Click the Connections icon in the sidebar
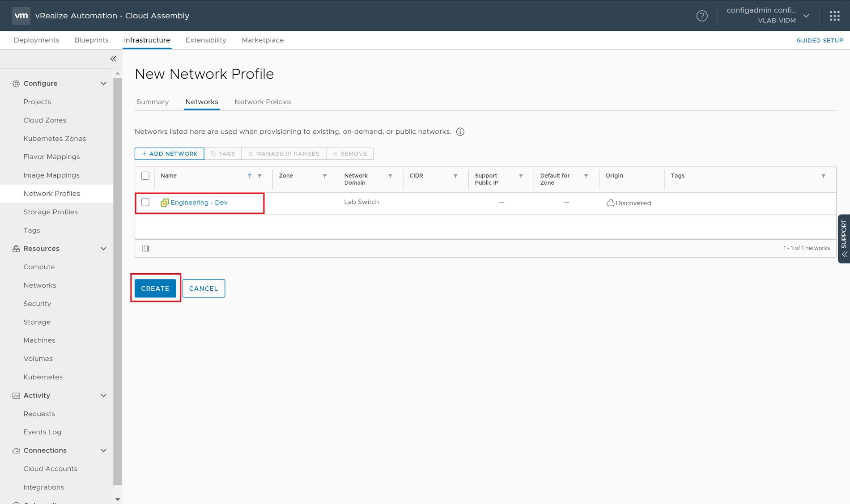850x504 pixels. point(16,450)
